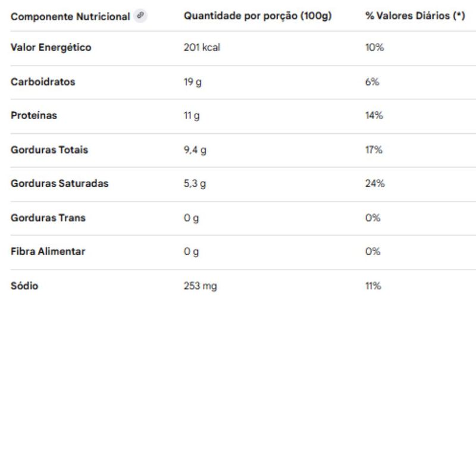
Task: Click the Componente Nutricional column header
Action: (70, 17)
